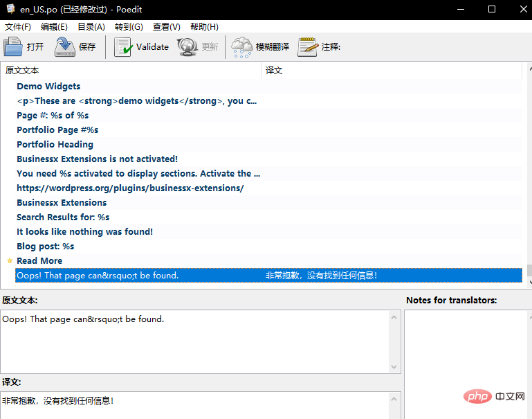This screenshot has height=419, width=532.
Task: Select the 'Portfolio Page #%s' row
Action: coord(268,130)
